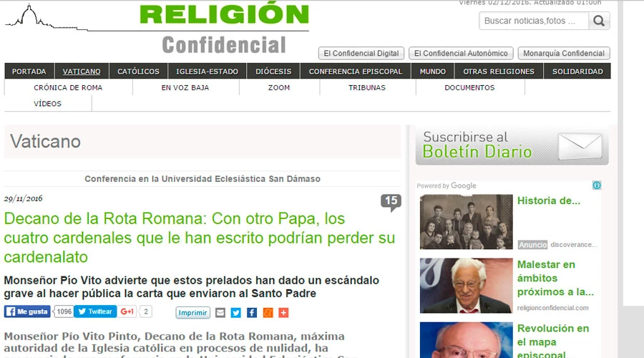Click the Imprimir print button
Screen dimensions: 644x358
[x=193, y=313]
